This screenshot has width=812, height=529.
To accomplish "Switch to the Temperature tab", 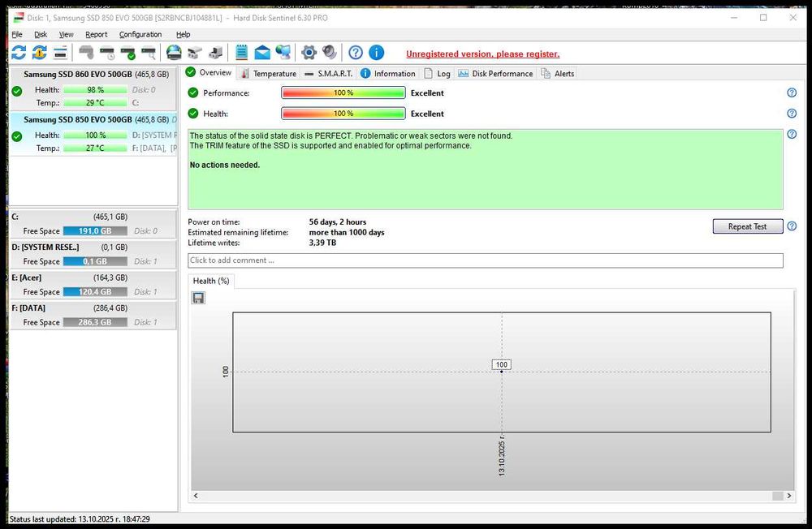I will point(269,74).
